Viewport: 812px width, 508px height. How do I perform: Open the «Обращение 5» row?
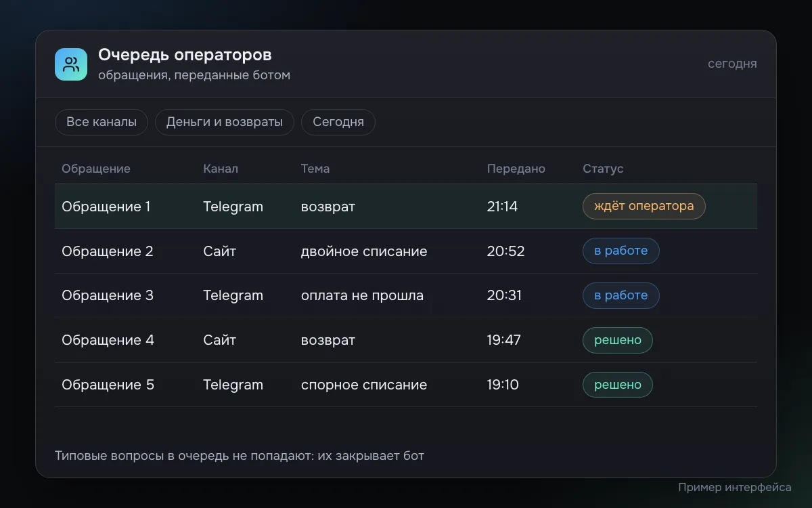point(406,385)
